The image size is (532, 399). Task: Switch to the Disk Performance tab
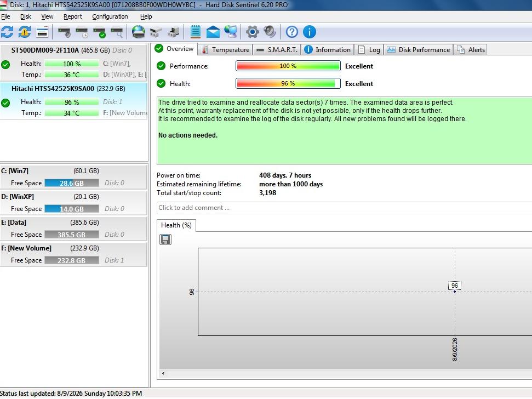point(419,49)
